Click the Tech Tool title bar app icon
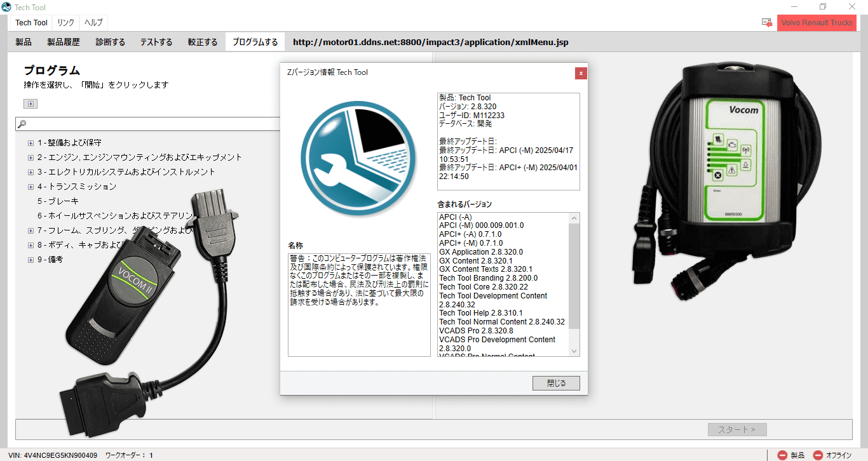Viewport: 868px width, 461px height. pyautogui.click(x=6, y=6)
